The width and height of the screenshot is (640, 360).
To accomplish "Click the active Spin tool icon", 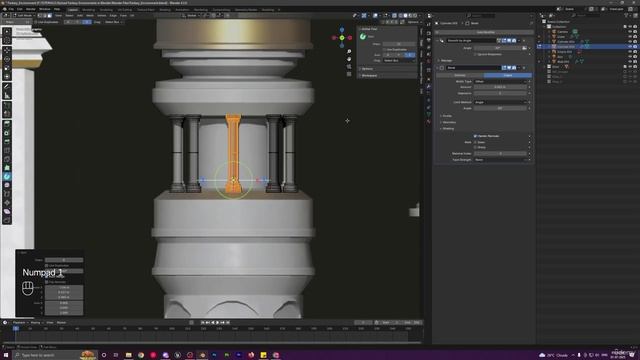I will 7,176.
